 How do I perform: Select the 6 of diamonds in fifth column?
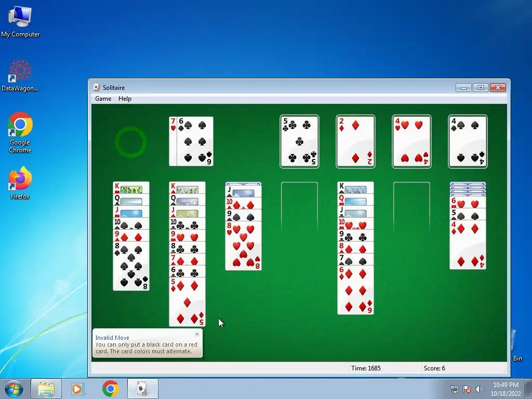point(355,290)
